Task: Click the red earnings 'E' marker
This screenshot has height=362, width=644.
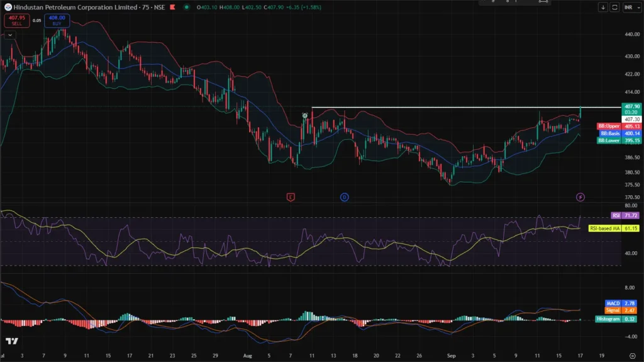Action: click(291, 197)
